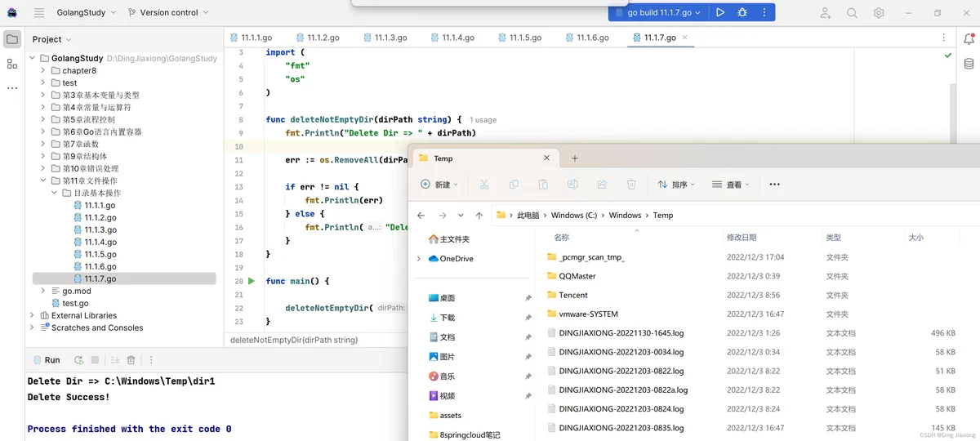Sort by 名称 column header

561,238
